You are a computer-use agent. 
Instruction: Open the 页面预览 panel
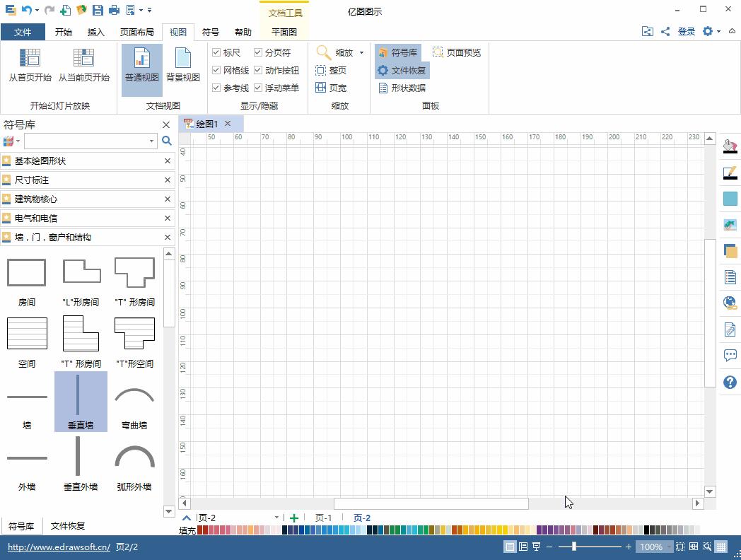[x=457, y=52]
